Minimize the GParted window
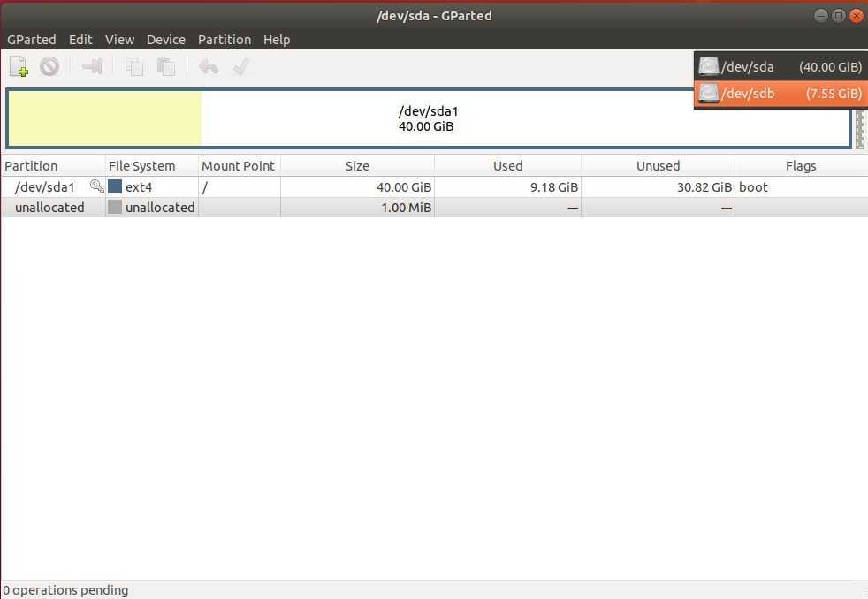The height and width of the screenshot is (599, 868). [821, 16]
